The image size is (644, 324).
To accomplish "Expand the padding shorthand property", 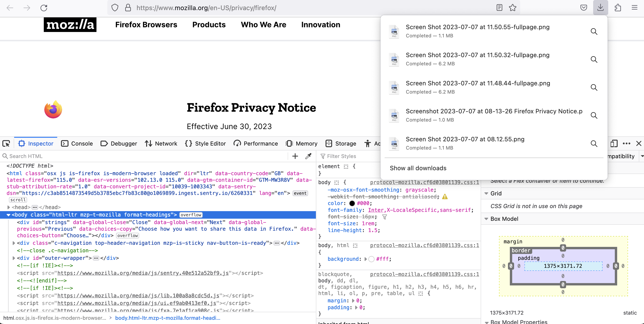I will click(x=357, y=308).
